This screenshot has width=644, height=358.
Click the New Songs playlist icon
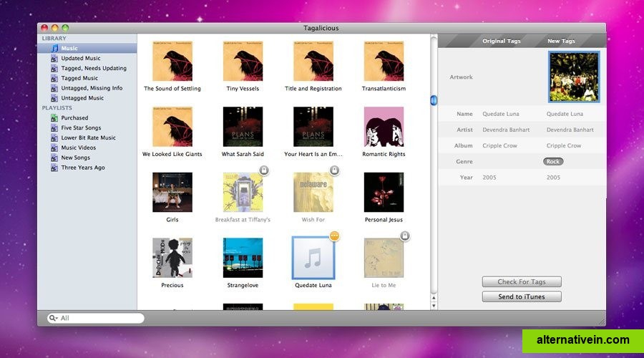pos(54,158)
